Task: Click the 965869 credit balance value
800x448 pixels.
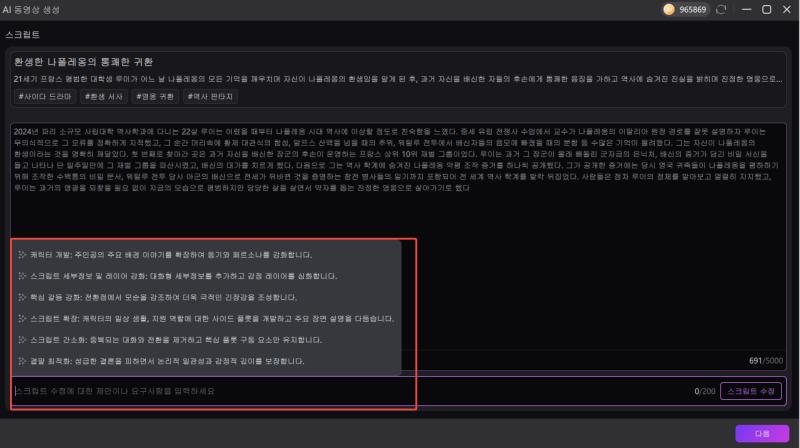Action: tap(692, 10)
